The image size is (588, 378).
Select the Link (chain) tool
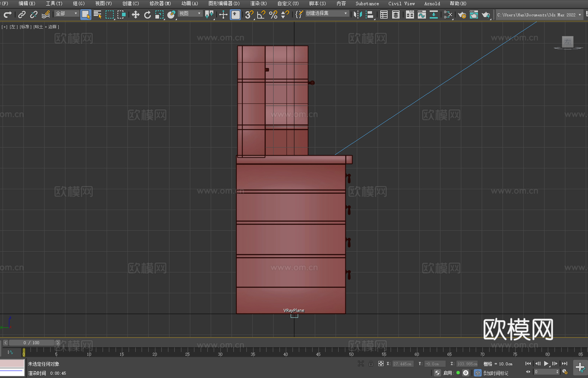pos(22,14)
